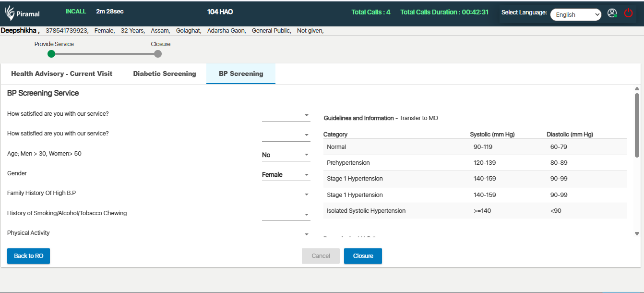
Task: Expand the Age criteria dropdown showing No
Action: (286, 155)
